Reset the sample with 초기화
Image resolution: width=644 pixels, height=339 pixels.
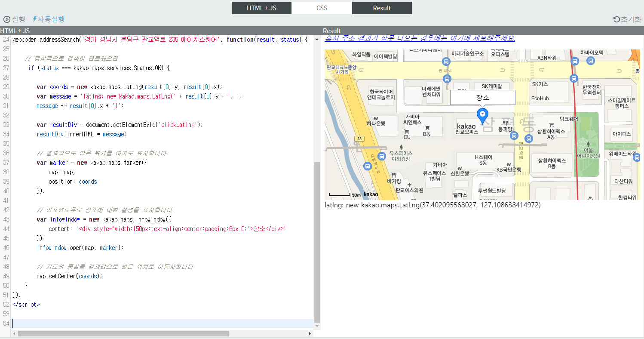pyautogui.click(x=627, y=19)
